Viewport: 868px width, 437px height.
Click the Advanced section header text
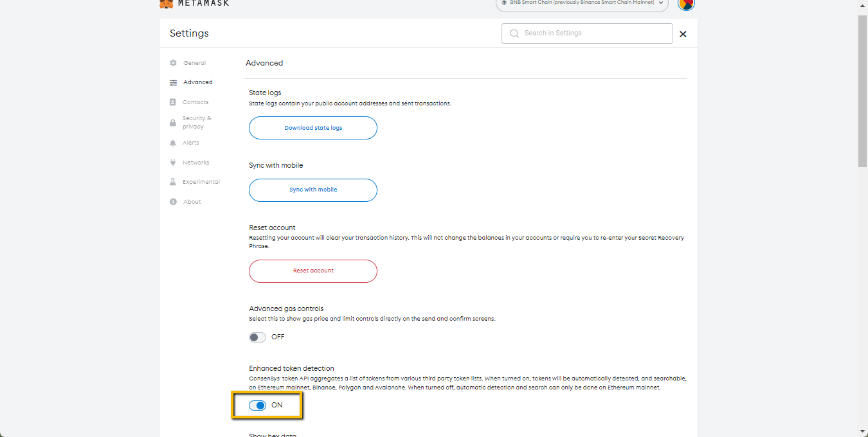264,63
